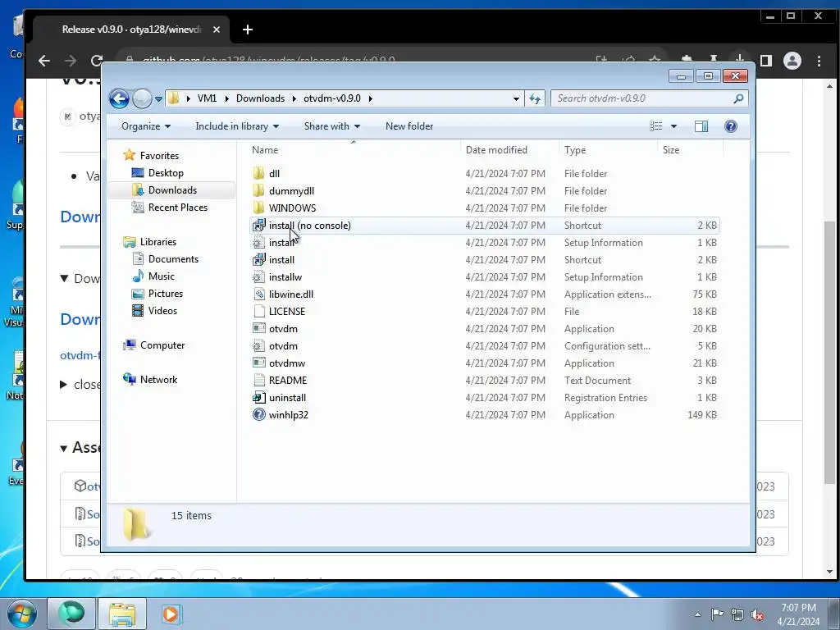Image resolution: width=840 pixels, height=630 pixels.
Task: Open Include in library dropdown
Action: pos(237,126)
